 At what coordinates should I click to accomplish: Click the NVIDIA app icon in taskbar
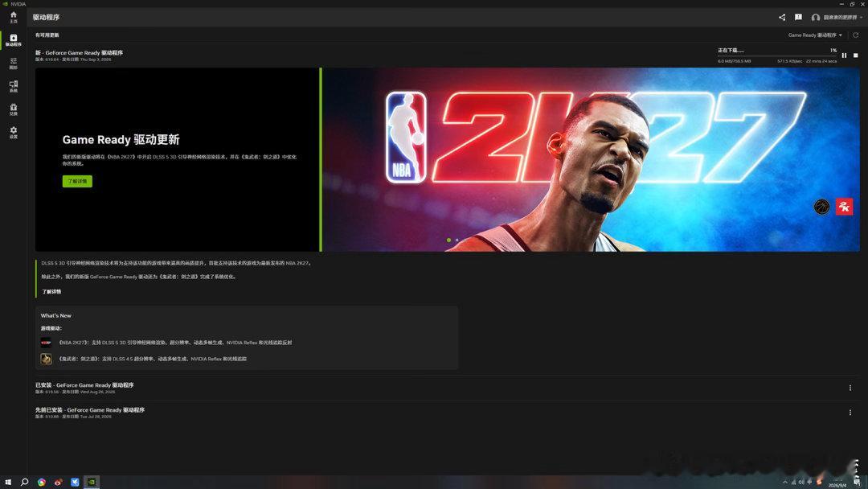click(x=92, y=482)
